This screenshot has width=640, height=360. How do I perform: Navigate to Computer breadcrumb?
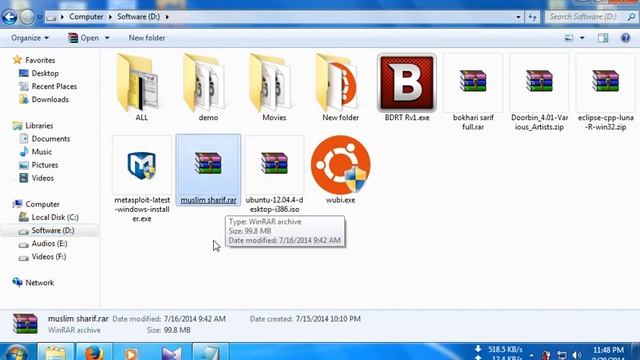pos(86,17)
